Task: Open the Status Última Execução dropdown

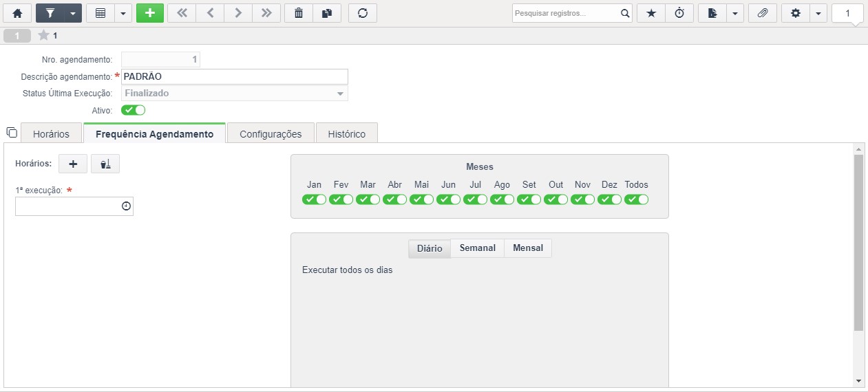Action: click(x=235, y=93)
